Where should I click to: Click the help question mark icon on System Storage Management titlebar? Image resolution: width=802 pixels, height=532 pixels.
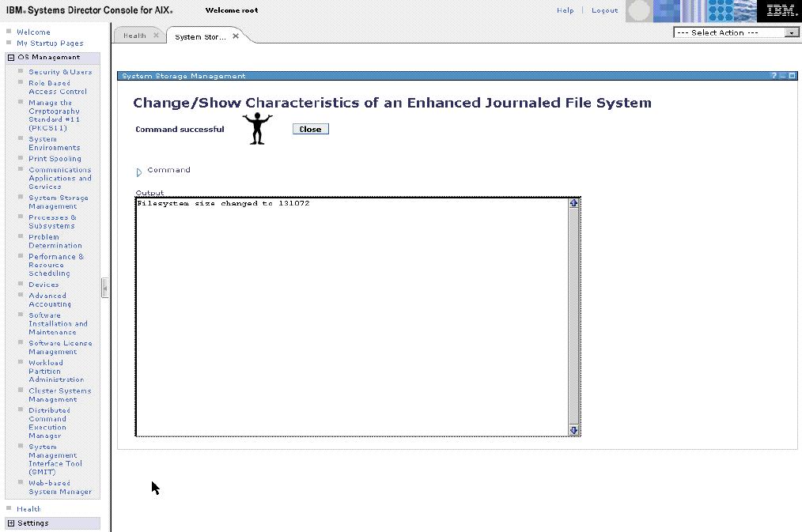774,75
